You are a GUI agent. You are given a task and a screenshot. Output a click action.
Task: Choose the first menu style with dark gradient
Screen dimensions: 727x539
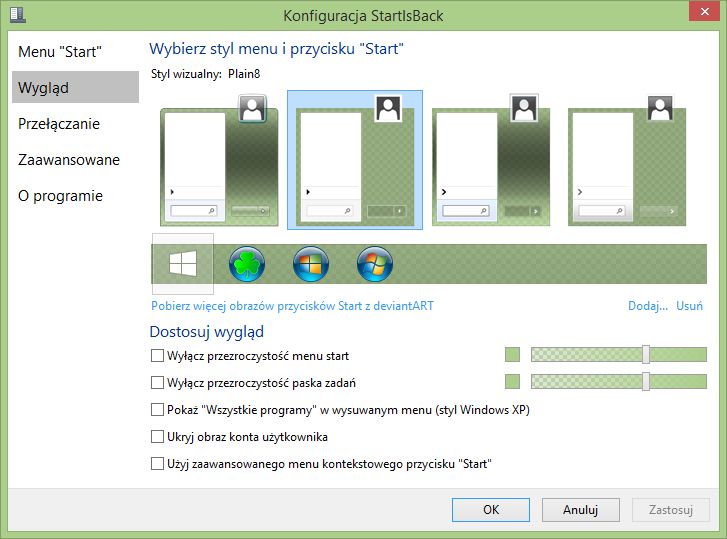point(219,160)
